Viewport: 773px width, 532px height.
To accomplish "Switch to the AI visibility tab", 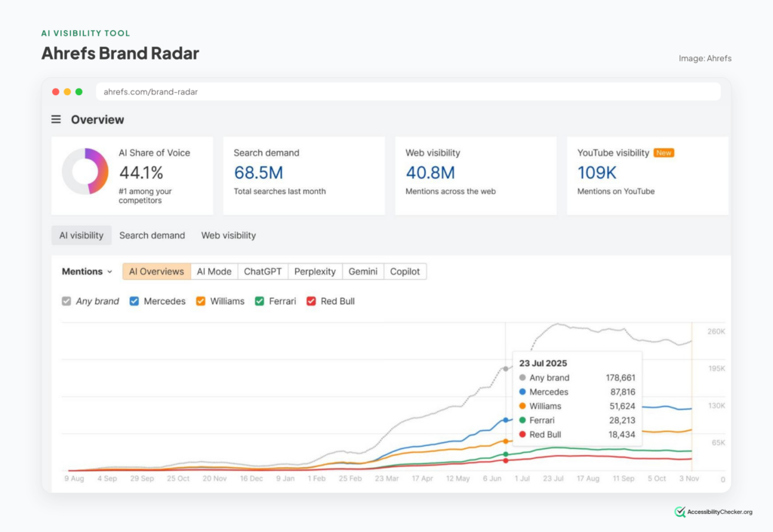I will click(82, 235).
